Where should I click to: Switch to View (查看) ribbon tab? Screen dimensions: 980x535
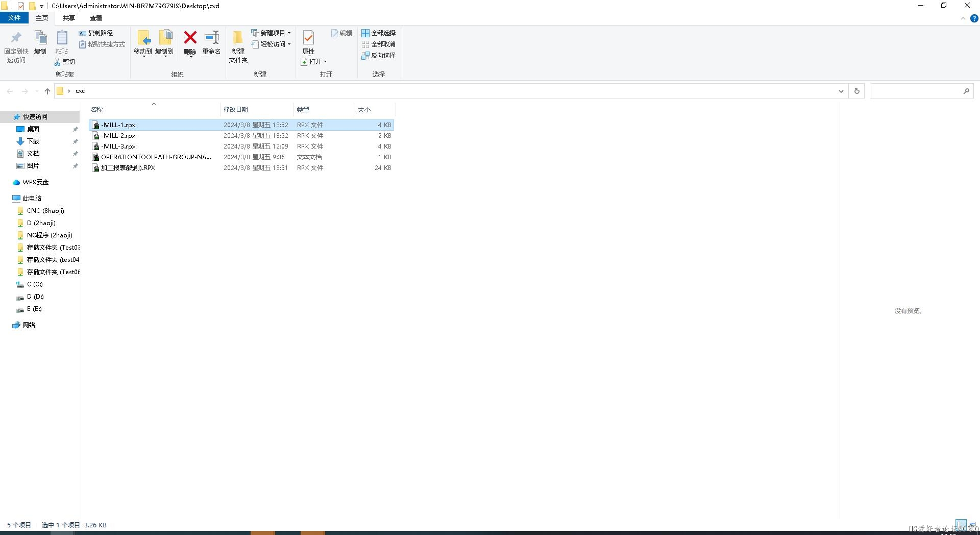coord(95,18)
